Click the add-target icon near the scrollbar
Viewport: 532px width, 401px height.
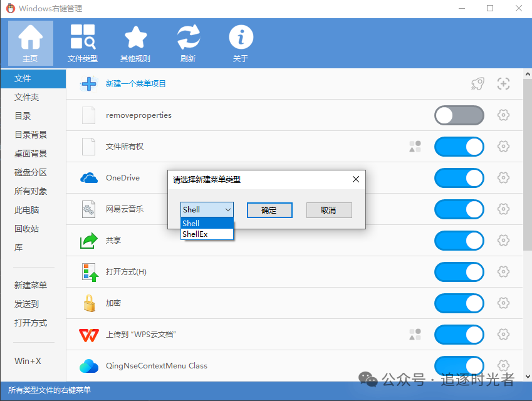[503, 83]
